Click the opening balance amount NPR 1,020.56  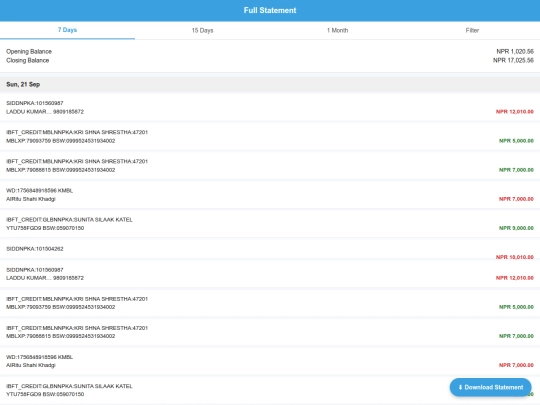515,51
